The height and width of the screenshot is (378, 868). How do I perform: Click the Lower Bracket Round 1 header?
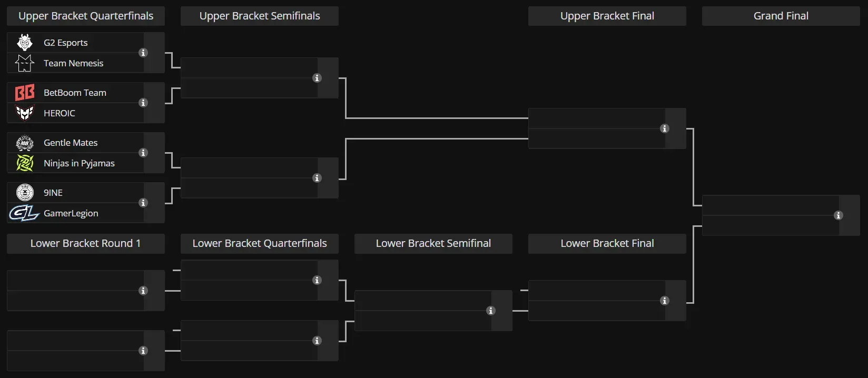click(85, 243)
